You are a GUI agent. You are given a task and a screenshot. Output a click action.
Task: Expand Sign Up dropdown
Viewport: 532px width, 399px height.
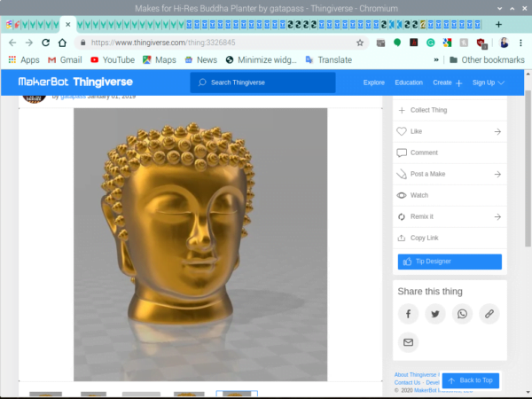(x=489, y=82)
